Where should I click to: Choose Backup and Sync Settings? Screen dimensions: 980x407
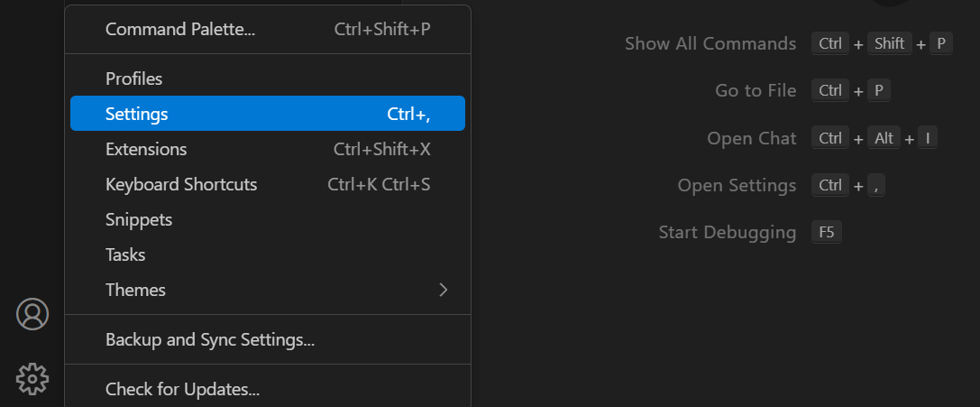pyautogui.click(x=210, y=340)
